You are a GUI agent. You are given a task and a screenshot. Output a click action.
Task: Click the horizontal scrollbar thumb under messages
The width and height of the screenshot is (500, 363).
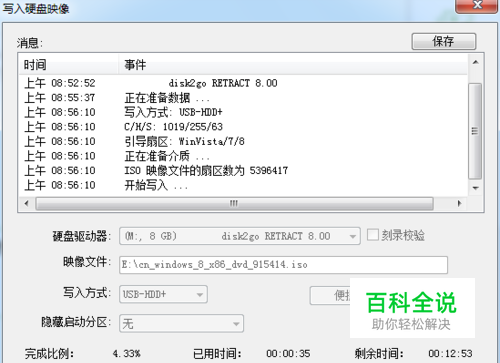(234, 203)
